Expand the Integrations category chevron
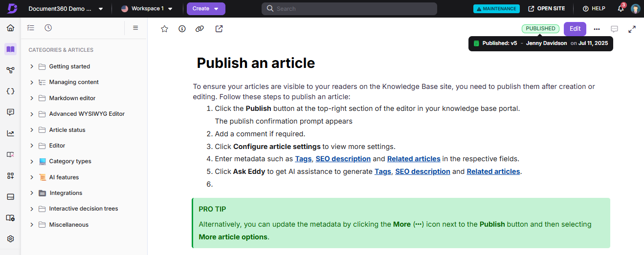Screen dimensions: 644x255 (x=32, y=193)
